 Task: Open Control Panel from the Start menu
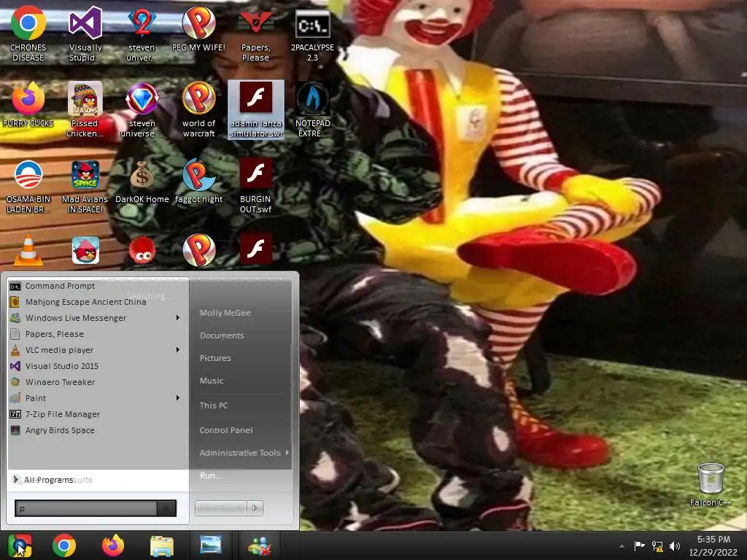pyautogui.click(x=226, y=430)
